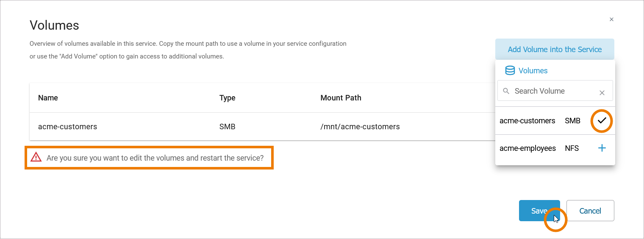Close the Volumes dialog with the top X
Image resolution: width=644 pixels, height=239 pixels.
611,19
